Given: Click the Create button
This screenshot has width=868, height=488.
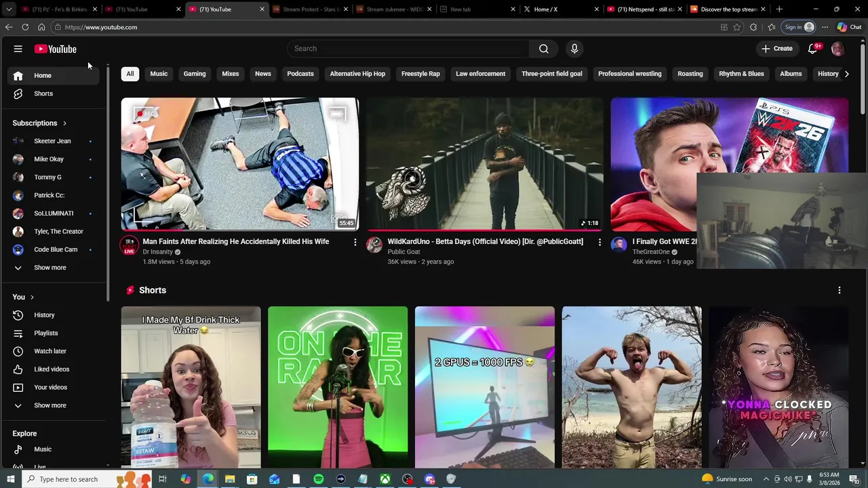Looking at the screenshot, I should click(x=776, y=49).
